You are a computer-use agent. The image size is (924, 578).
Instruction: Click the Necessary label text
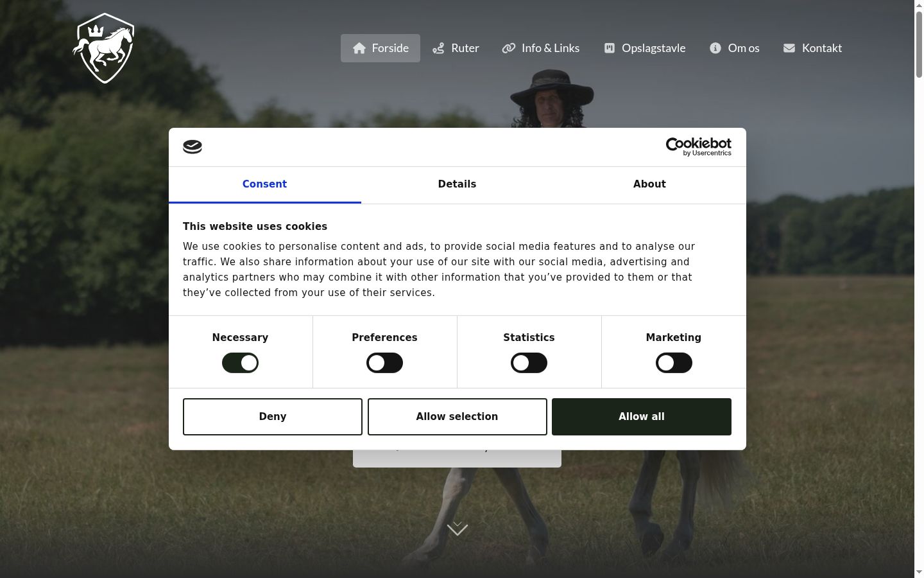coord(240,337)
